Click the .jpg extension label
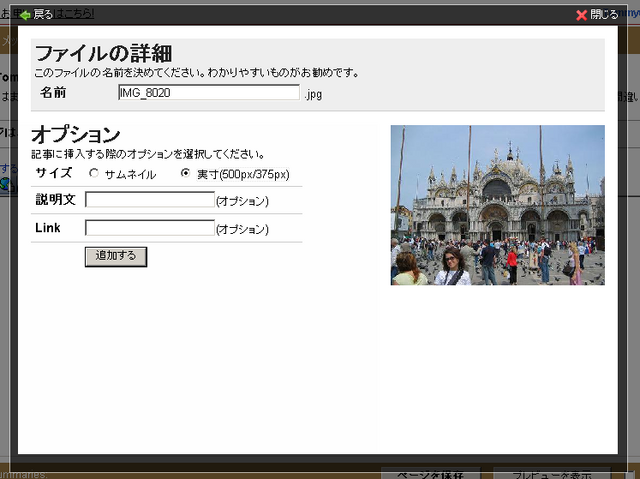Image resolution: width=640 pixels, height=479 pixels. (x=313, y=94)
